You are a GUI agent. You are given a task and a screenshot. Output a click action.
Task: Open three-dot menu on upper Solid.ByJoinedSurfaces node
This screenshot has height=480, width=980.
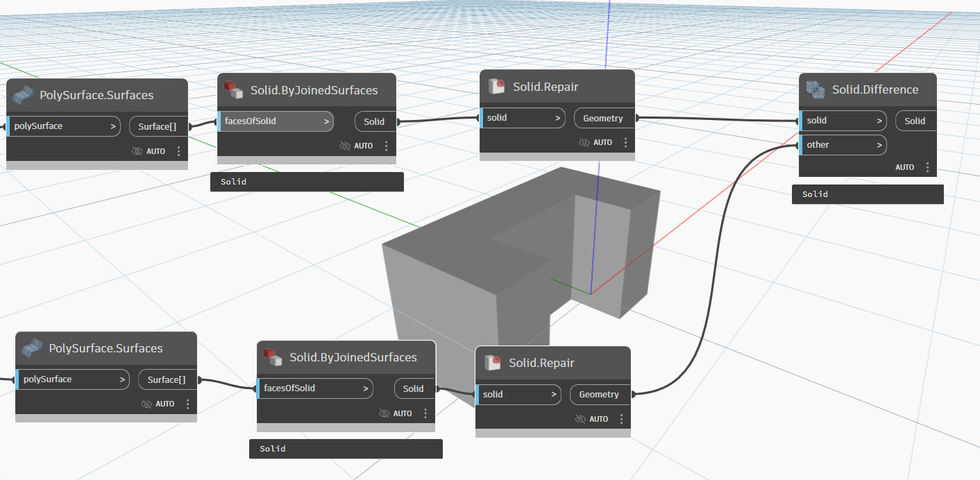click(386, 146)
